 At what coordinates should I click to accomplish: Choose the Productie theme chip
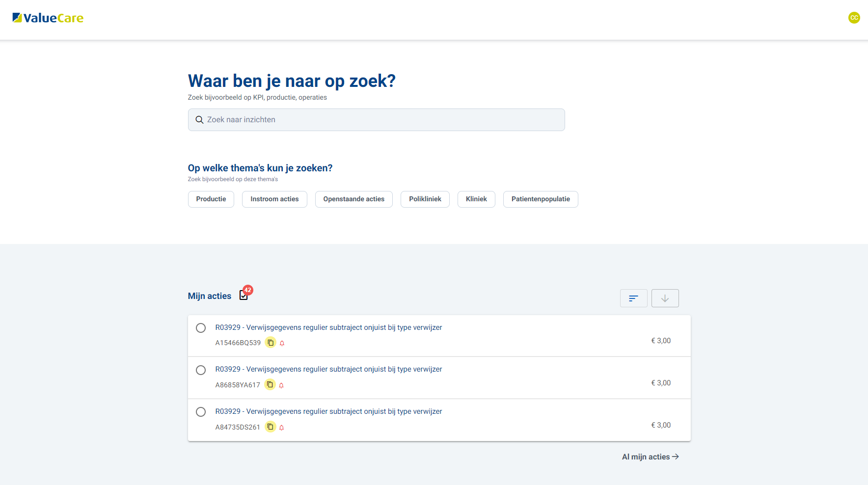pos(211,199)
